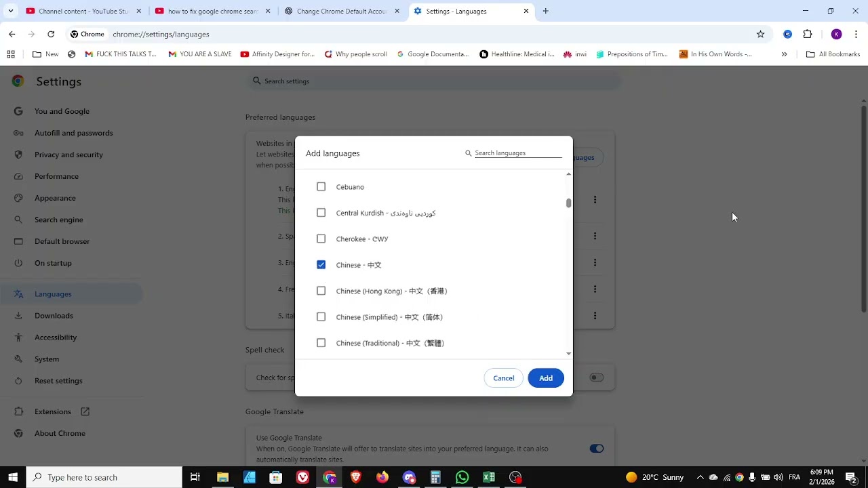
Task: Open the Extensions puzzle icon
Action: 807,34
